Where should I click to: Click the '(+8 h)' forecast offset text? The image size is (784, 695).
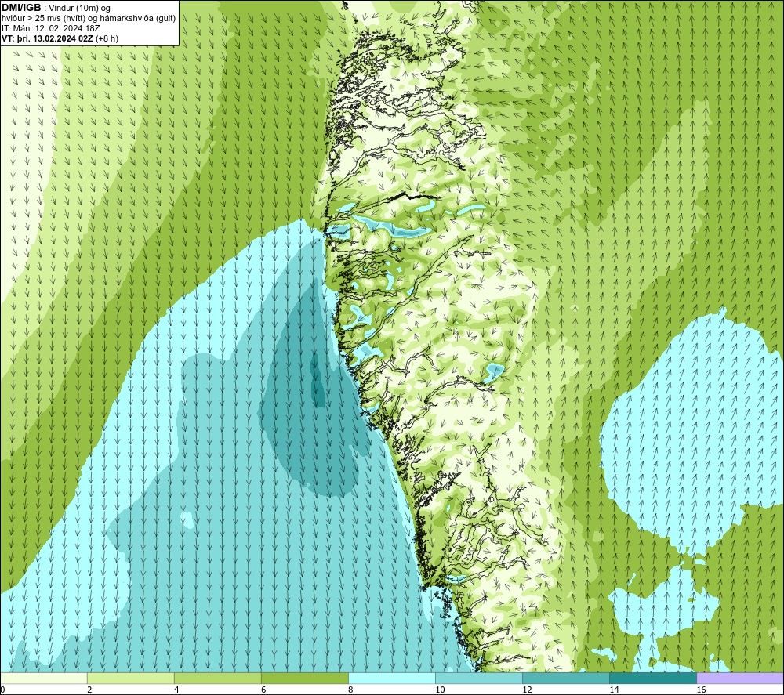(107, 38)
